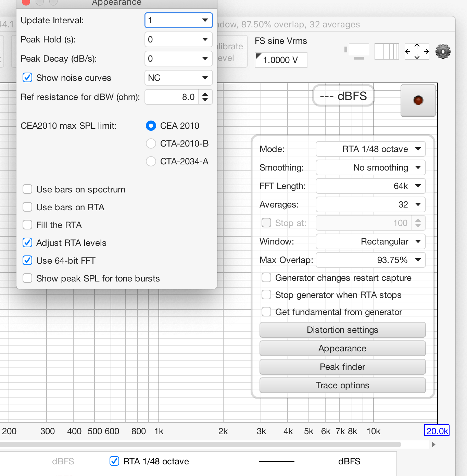Image resolution: width=467 pixels, height=476 pixels.
Task: Open the gear settings icon
Action: click(x=443, y=51)
